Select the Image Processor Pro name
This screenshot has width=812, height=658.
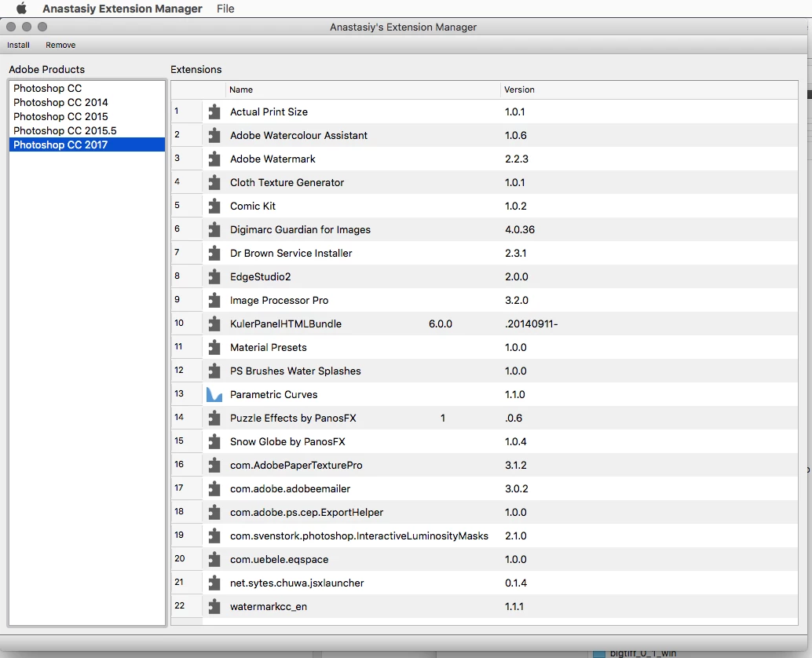point(279,300)
